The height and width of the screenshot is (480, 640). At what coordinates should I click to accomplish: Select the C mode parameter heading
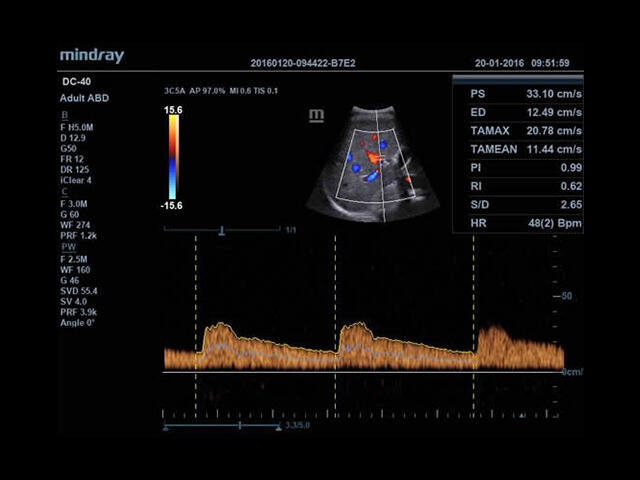[64, 191]
